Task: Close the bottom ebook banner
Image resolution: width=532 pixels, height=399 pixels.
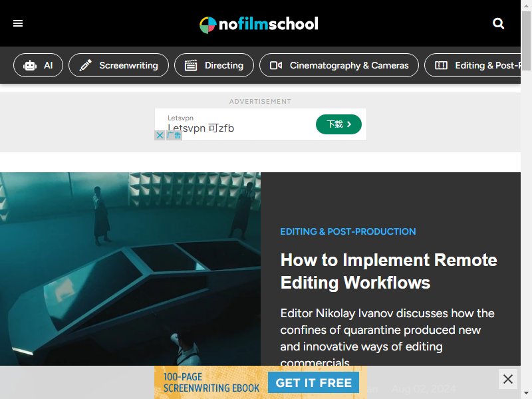Action: pyautogui.click(x=508, y=379)
